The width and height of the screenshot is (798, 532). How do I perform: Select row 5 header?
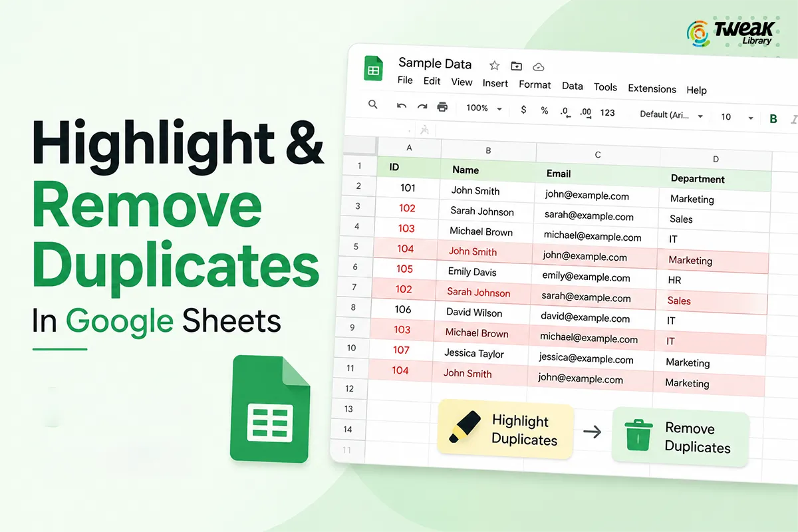coord(356,247)
